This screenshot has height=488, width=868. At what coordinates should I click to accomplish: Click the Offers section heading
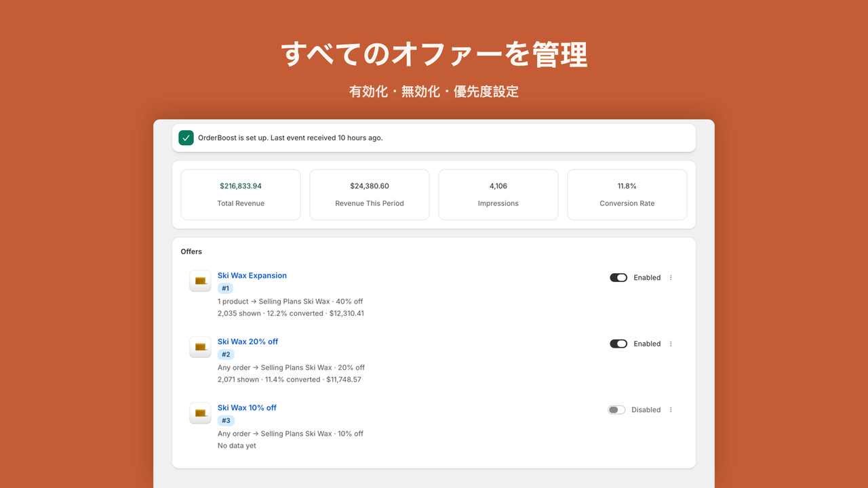[191, 251]
